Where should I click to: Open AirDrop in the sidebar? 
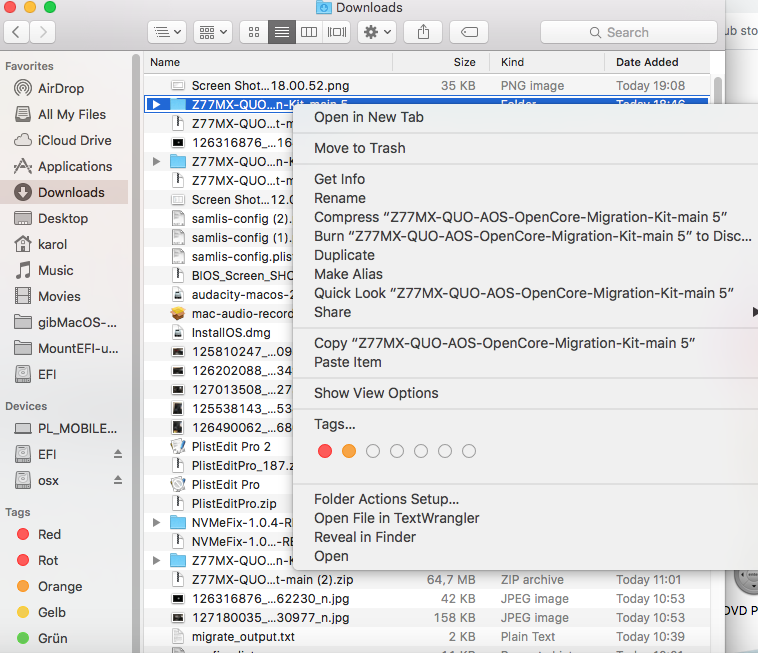64,88
